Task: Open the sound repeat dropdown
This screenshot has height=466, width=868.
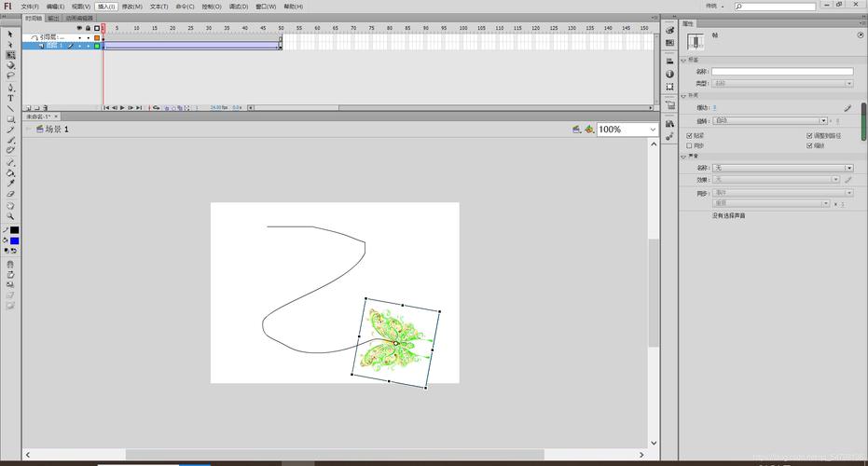Action: pyautogui.click(x=771, y=204)
